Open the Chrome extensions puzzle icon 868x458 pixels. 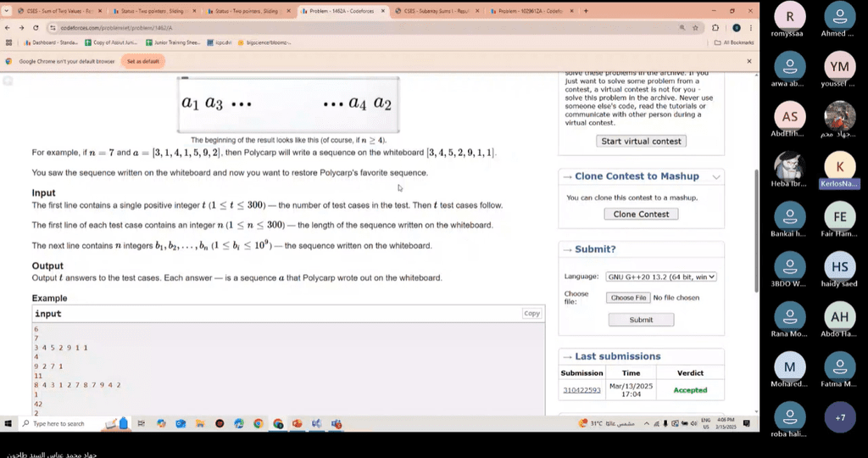pyautogui.click(x=715, y=28)
